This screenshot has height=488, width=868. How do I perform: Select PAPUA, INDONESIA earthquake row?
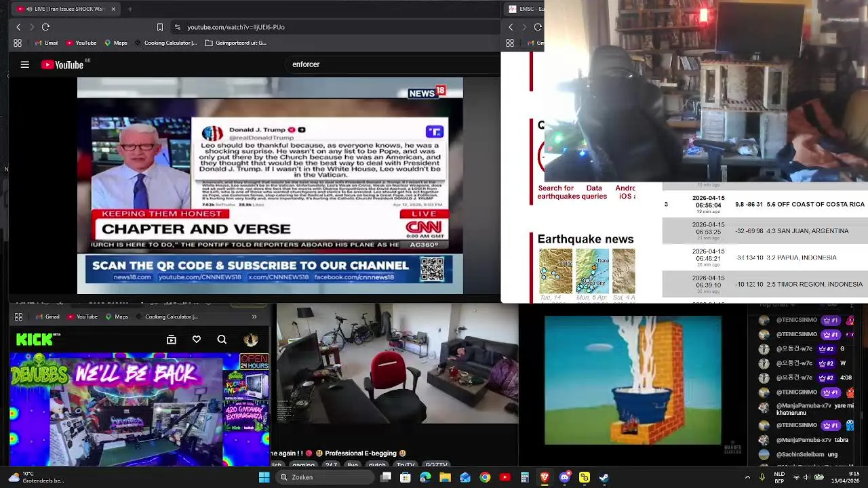pyautogui.click(x=765, y=258)
